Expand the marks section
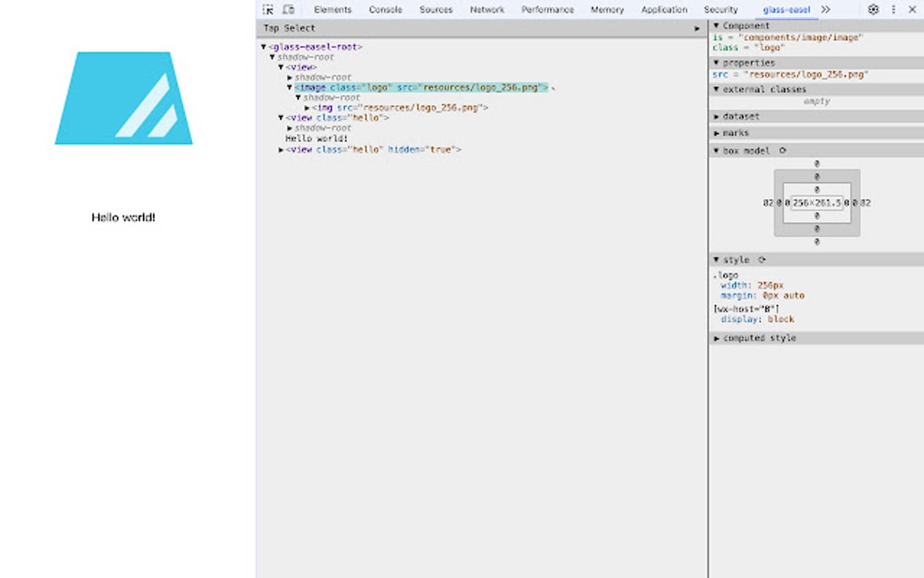 click(717, 132)
